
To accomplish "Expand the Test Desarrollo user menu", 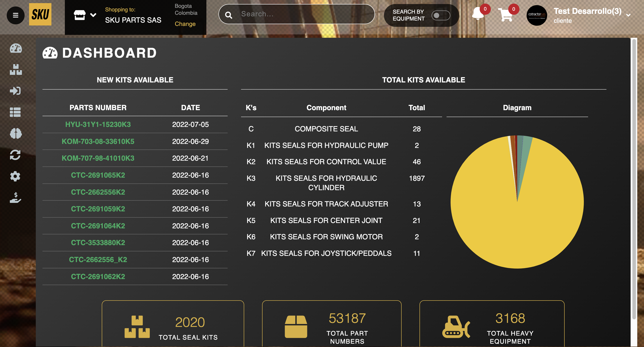I will tap(628, 15).
